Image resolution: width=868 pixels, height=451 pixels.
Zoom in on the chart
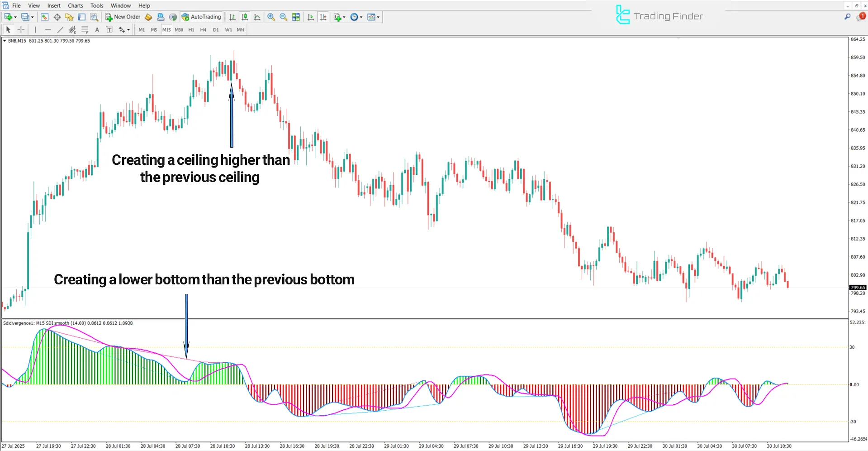pos(271,17)
